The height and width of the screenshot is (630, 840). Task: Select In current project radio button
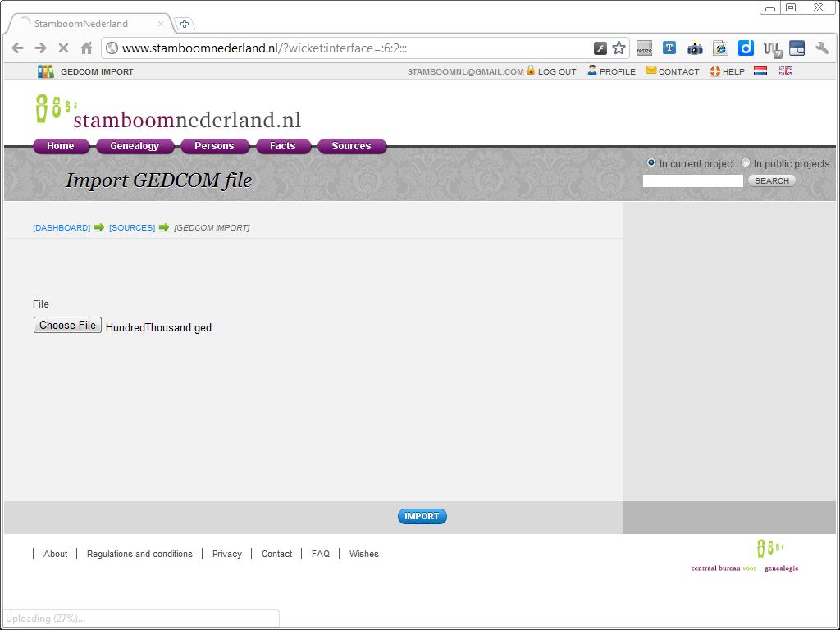click(x=651, y=163)
